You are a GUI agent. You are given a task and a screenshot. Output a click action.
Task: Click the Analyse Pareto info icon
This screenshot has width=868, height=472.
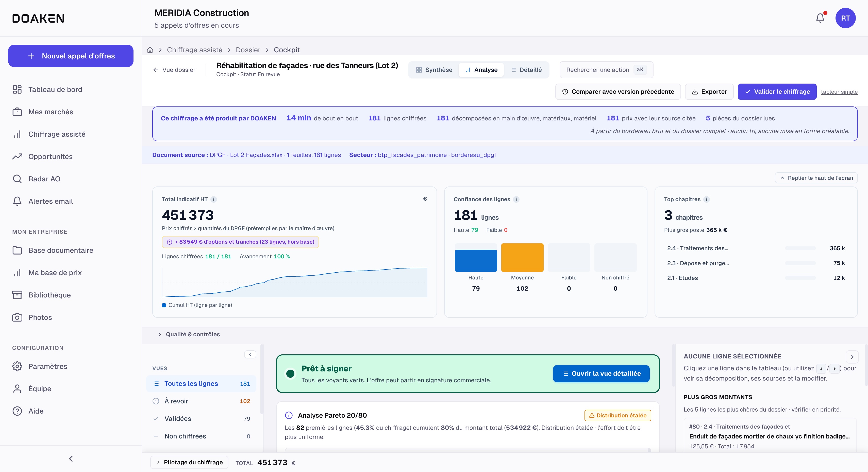tap(289, 415)
